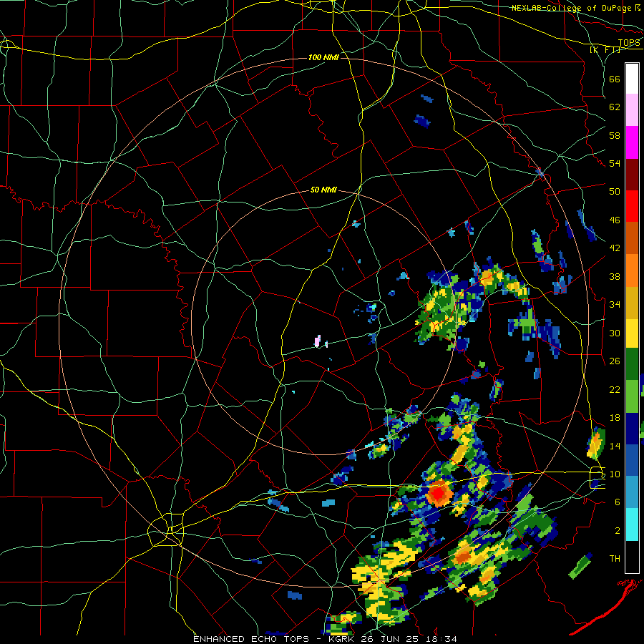Click the legend value 62
This screenshot has width=644, height=644.
tap(615, 107)
